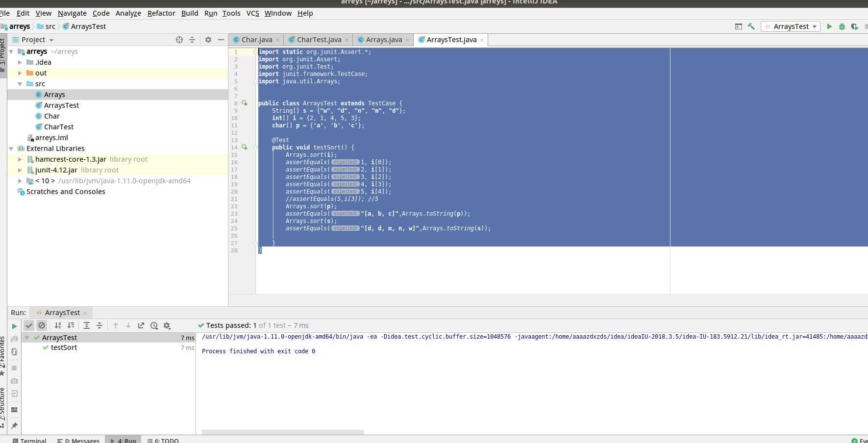Image resolution: width=868 pixels, height=443 pixels.
Task: Select testSort in test results
Action: [x=64, y=347]
